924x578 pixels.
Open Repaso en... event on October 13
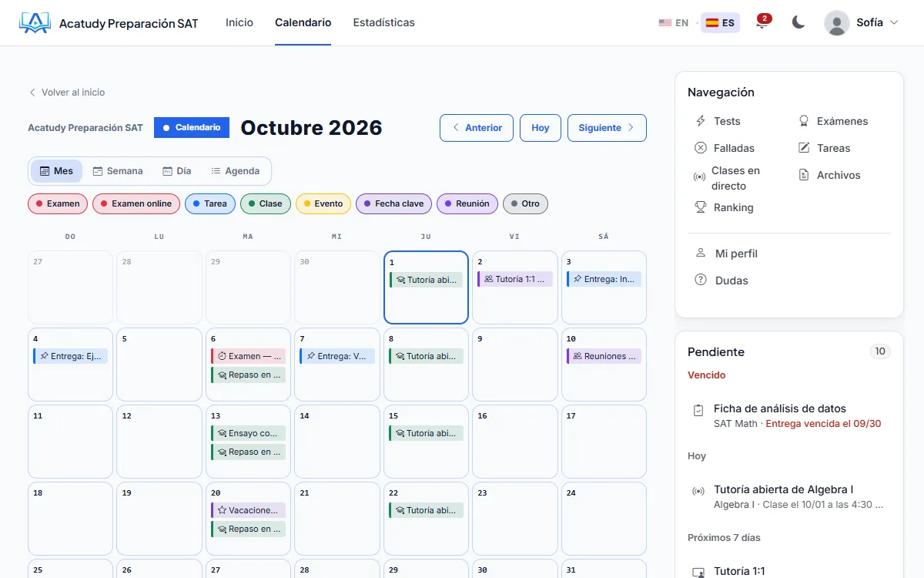click(x=248, y=452)
